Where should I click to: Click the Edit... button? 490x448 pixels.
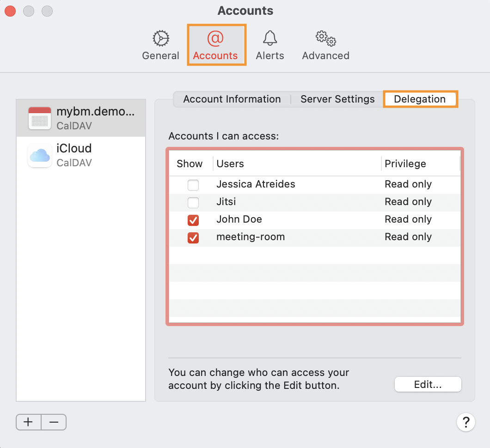(x=428, y=384)
